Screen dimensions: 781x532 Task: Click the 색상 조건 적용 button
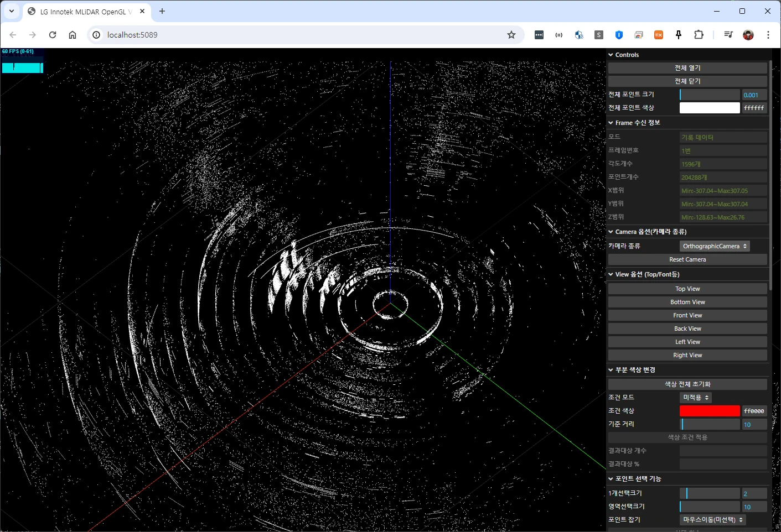687,437
